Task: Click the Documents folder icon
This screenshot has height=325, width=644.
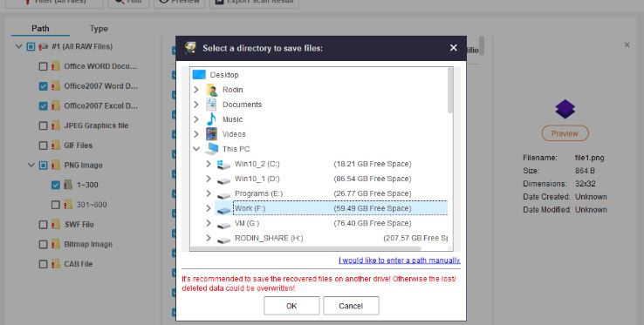Action: tap(211, 105)
